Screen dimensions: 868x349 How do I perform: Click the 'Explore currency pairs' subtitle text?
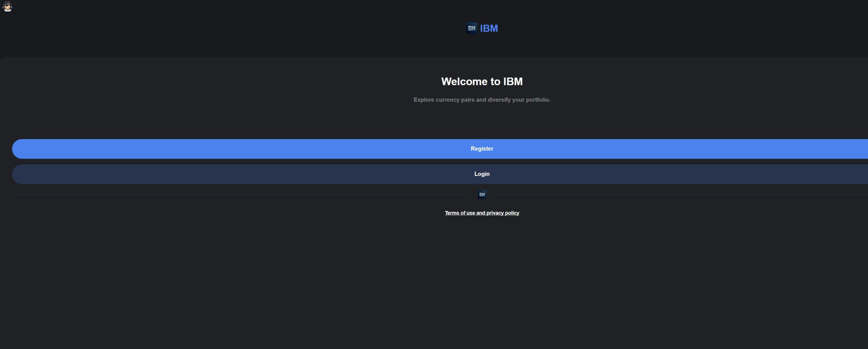[482, 100]
